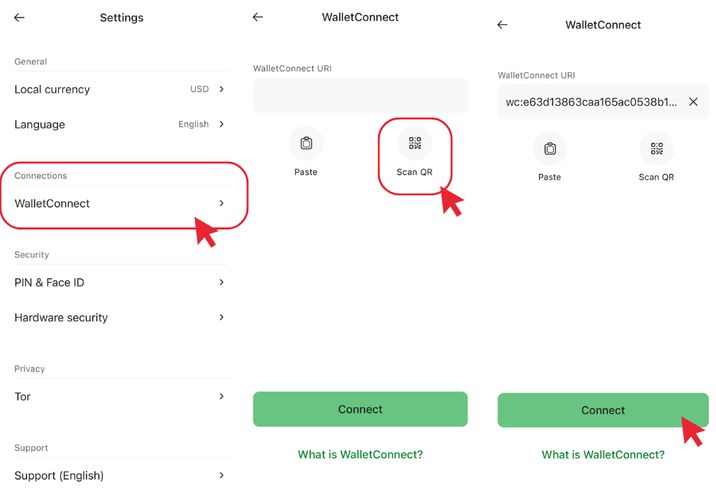Open 'What is WalletConnect?' link, middle screen
716x494 pixels.
pyautogui.click(x=360, y=455)
